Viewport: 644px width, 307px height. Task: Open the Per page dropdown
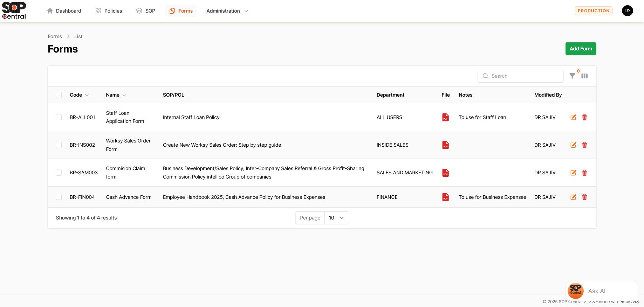click(x=336, y=218)
